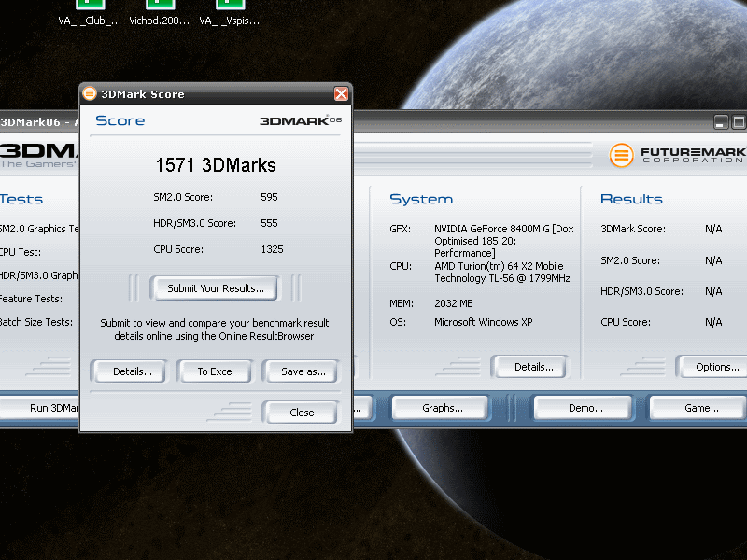Click the Feature Tests label
Image resolution: width=747 pixels, height=560 pixels.
32,299
